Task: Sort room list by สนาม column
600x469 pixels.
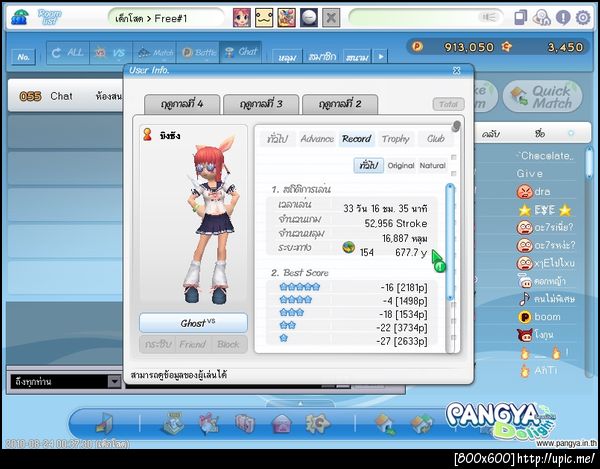Action: [357, 57]
